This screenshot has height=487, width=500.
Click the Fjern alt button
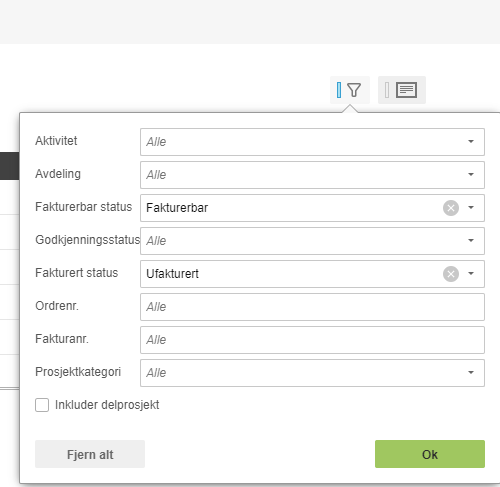90,454
